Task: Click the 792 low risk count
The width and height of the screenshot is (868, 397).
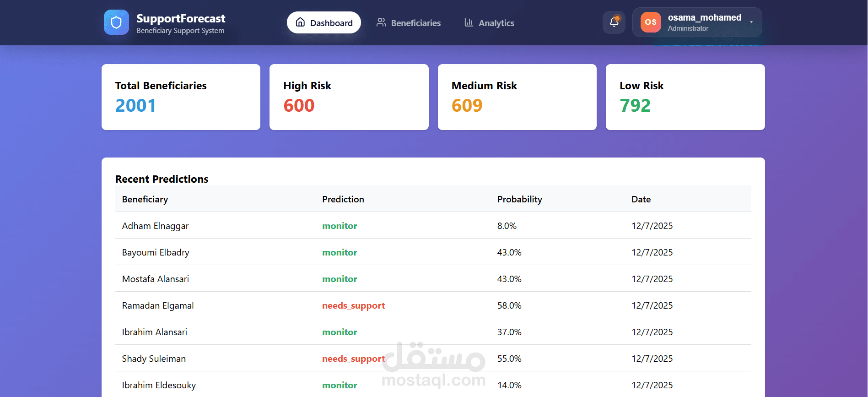Action: tap(635, 106)
